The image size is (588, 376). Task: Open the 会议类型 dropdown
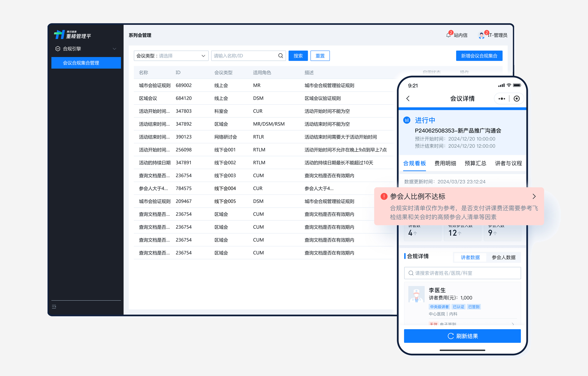[x=171, y=56]
